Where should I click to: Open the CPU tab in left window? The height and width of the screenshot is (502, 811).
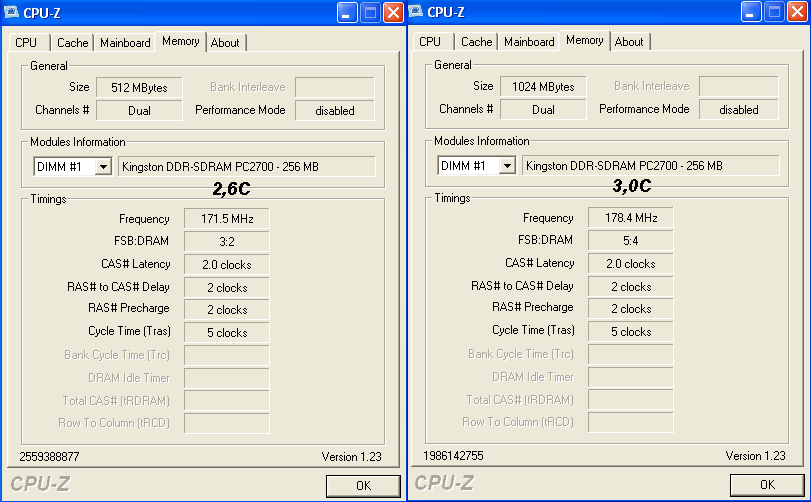click(x=26, y=43)
